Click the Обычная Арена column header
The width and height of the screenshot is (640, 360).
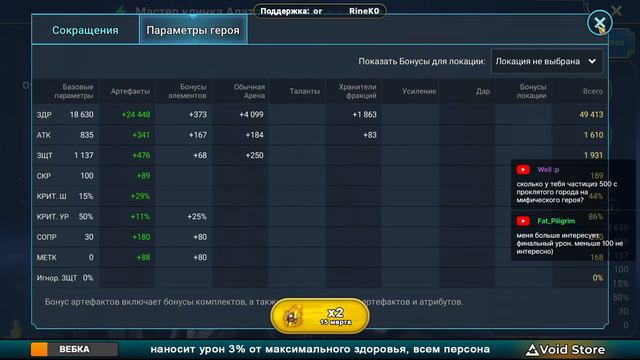tap(249, 91)
